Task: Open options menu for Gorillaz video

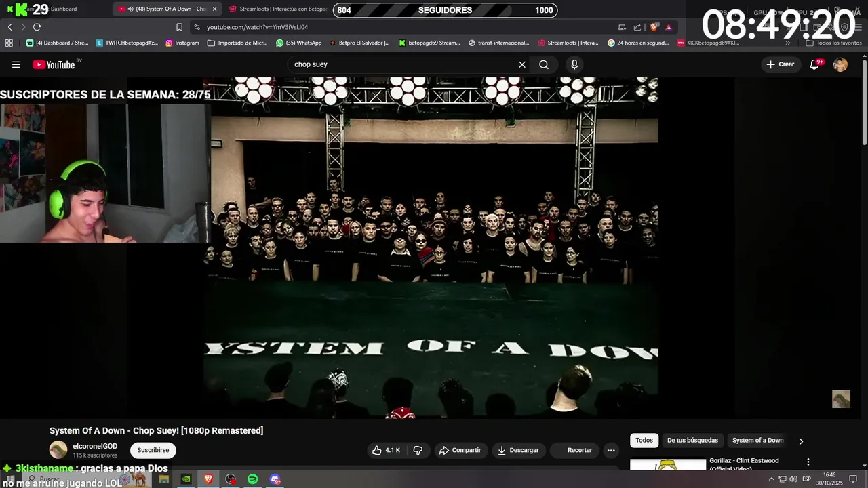Action: [808, 462]
